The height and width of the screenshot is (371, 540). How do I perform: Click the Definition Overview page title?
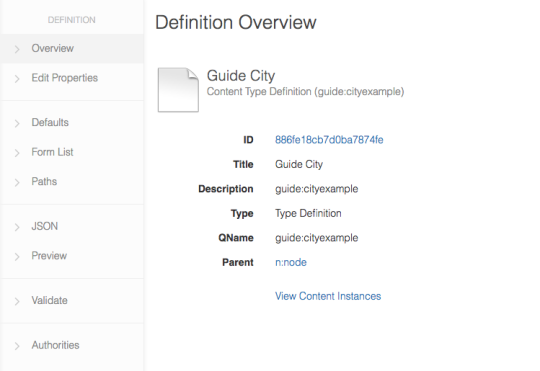(236, 22)
